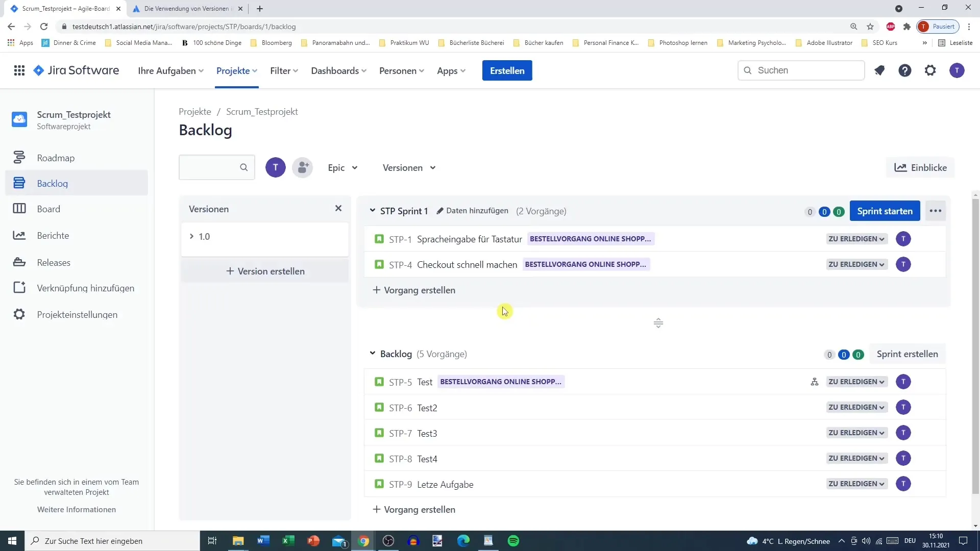Click the Version erstellen button

[x=265, y=271]
